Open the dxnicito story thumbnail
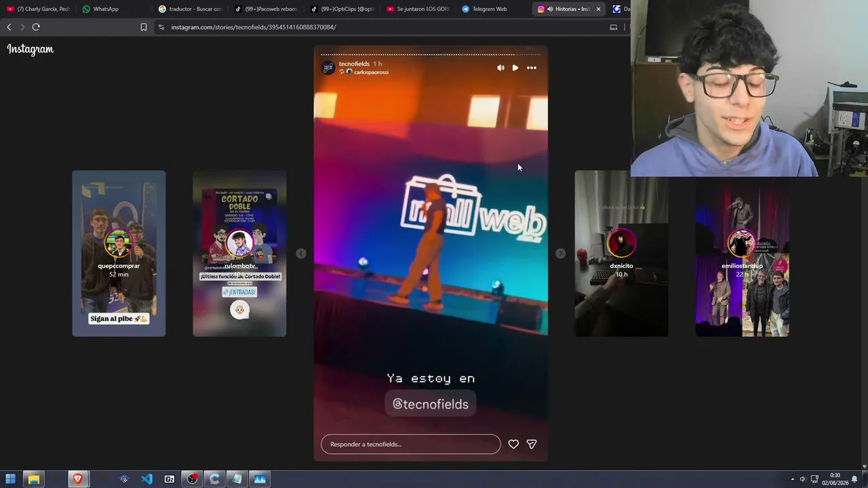 point(621,253)
